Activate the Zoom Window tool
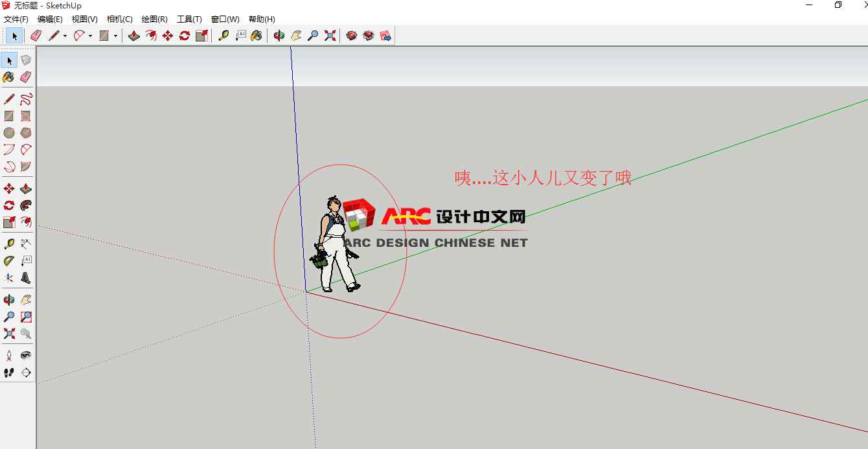 click(x=26, y=317)
